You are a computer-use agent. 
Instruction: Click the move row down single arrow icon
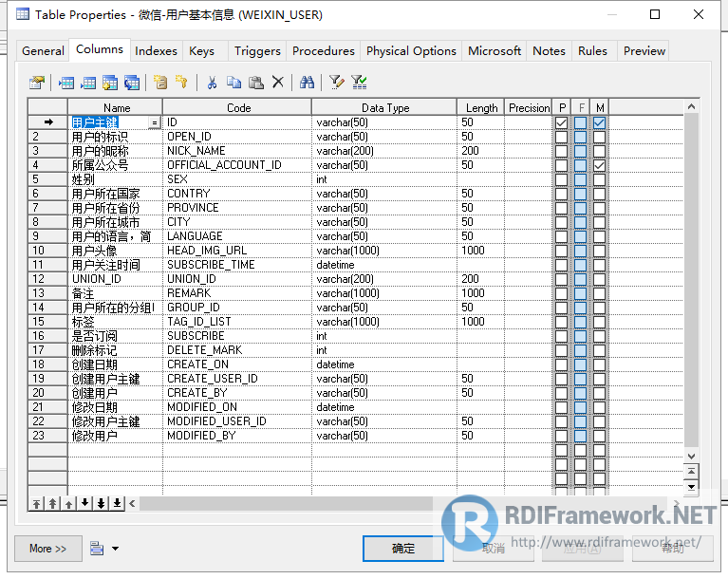[85, 503]
